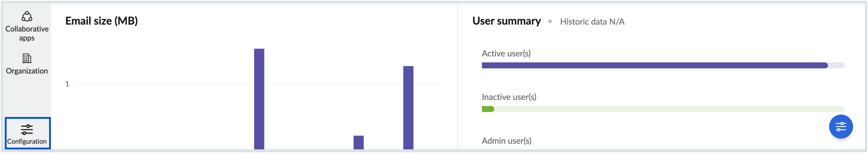Image resolution: width=868 pixels, height=153 pixels.
Task: Click the gray dot beside User summary
Action: tap(550, 21)
